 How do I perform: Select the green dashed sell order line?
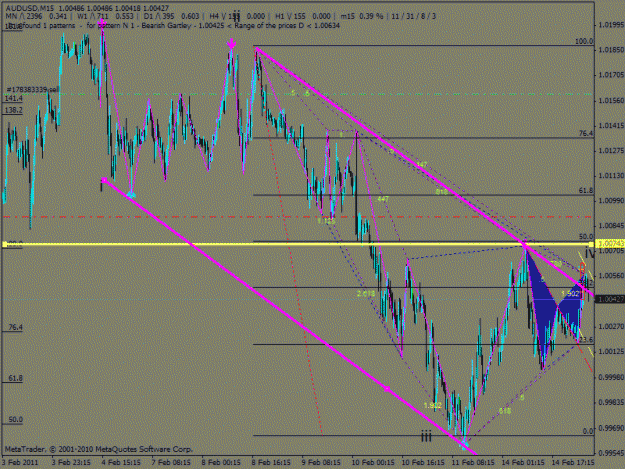[x=298, y=94]
